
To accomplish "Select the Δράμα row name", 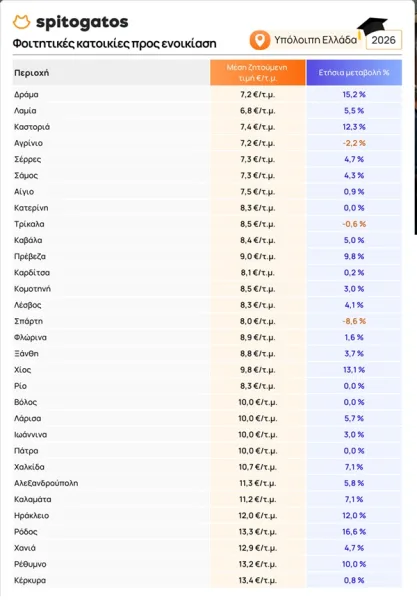I will point(26,95).
